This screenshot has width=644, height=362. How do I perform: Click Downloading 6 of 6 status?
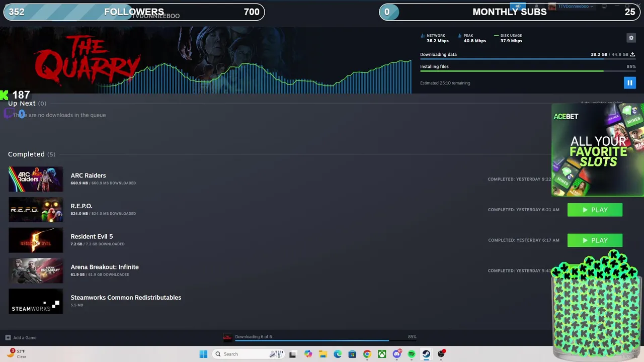254,337
